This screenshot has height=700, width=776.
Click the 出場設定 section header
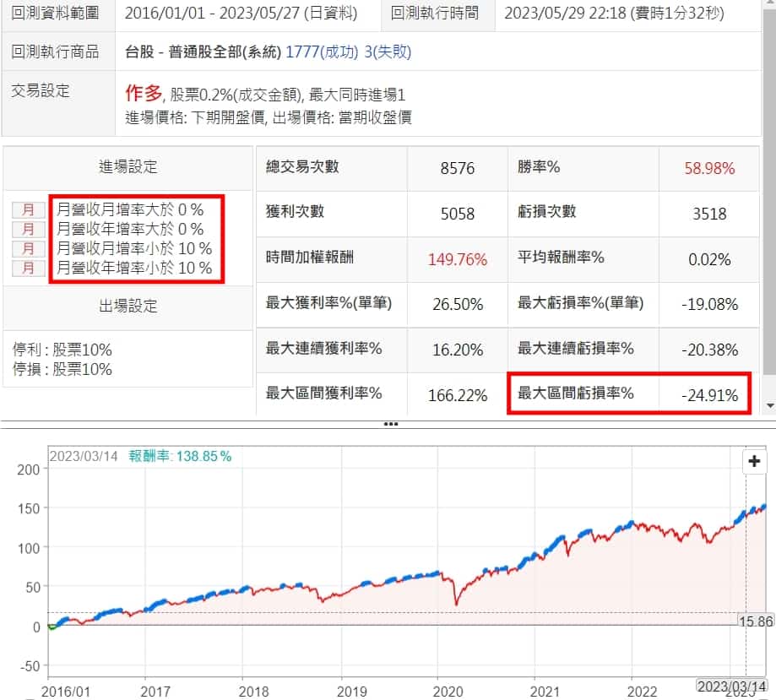click(128, 306)
